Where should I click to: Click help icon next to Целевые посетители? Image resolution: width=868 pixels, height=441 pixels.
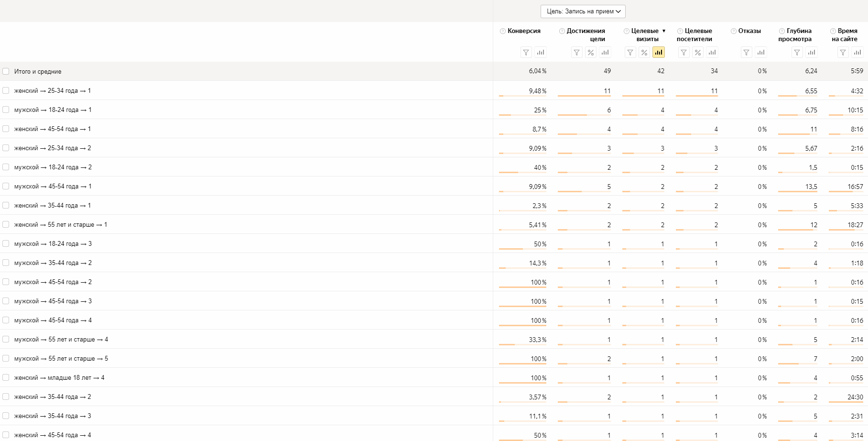tap(680, 31)
